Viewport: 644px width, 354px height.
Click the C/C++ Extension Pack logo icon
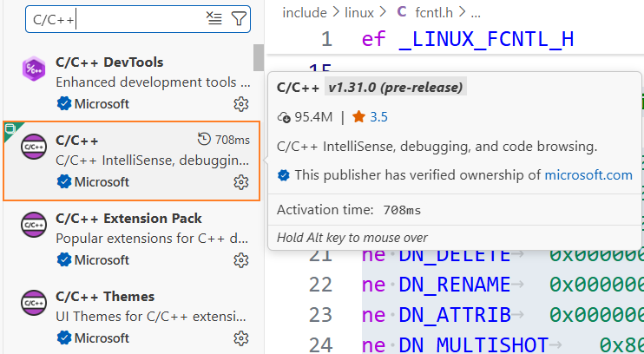click(x=34, y=225)
